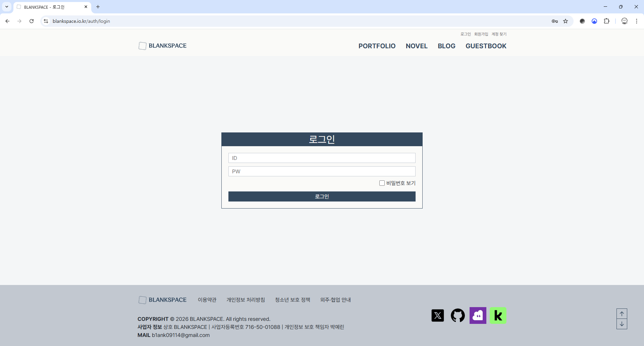Click the 회원가입 link at top
Image resolution: width=644 pixels, height=346 pixels.
pos(481,34)
